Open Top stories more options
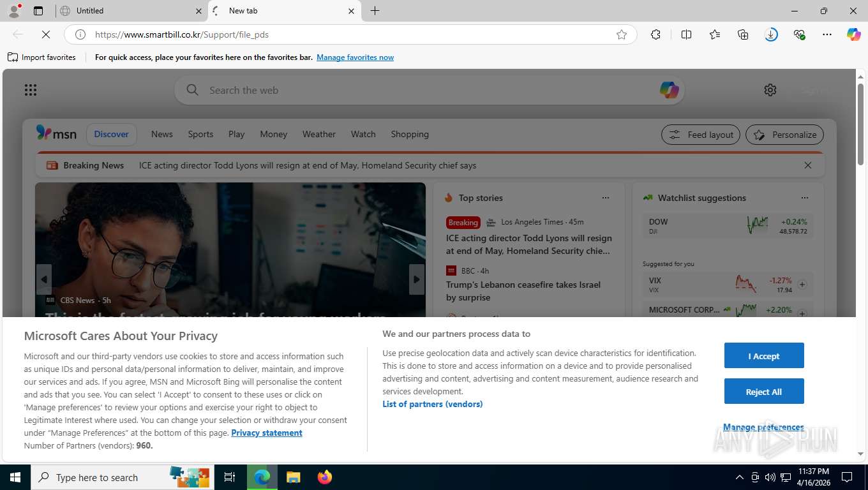This screenshot has height=490, width=868. point(605,198)
